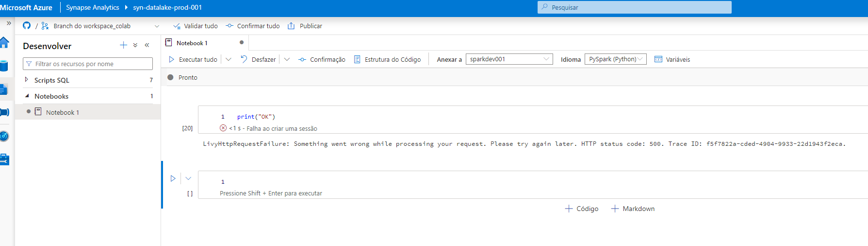
Task: Click Validar tudo
Action: pyautogui.click(x=196, y=26)
